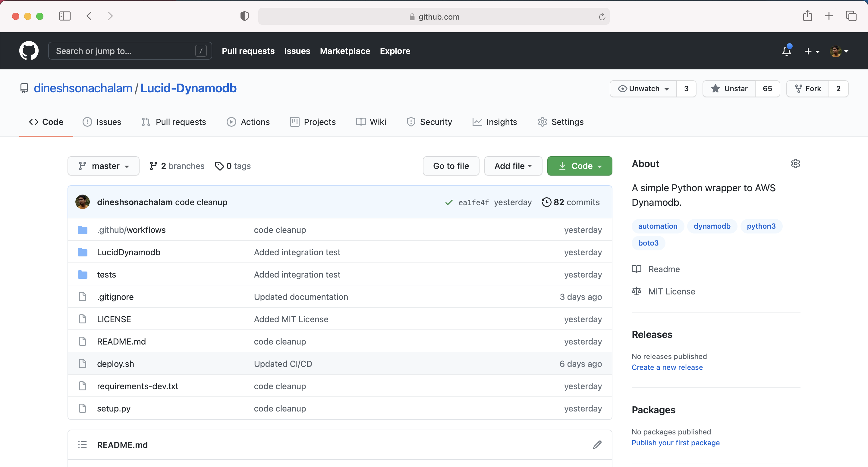Open the Marketplace menu item
Image resolution: width=868 pixels, height=467 pixels.
click(345, 51)
